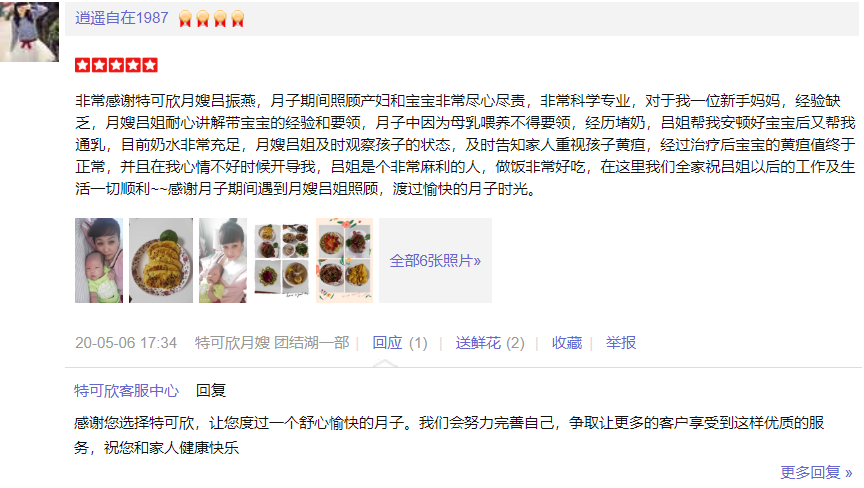Open reviewer profile avatar photo
Screen dimensions: 864x488
click(x=29, y=31)
